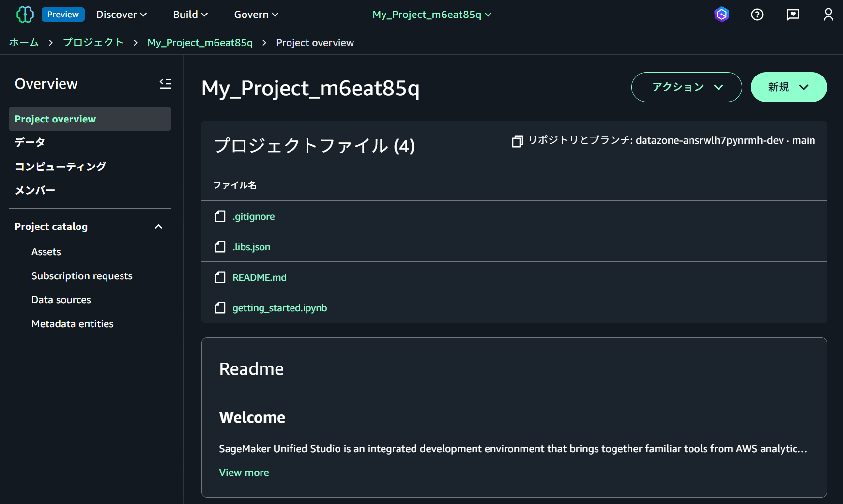
Task: Open Metadata entities under Project catalog
Action: click(73, 324)
